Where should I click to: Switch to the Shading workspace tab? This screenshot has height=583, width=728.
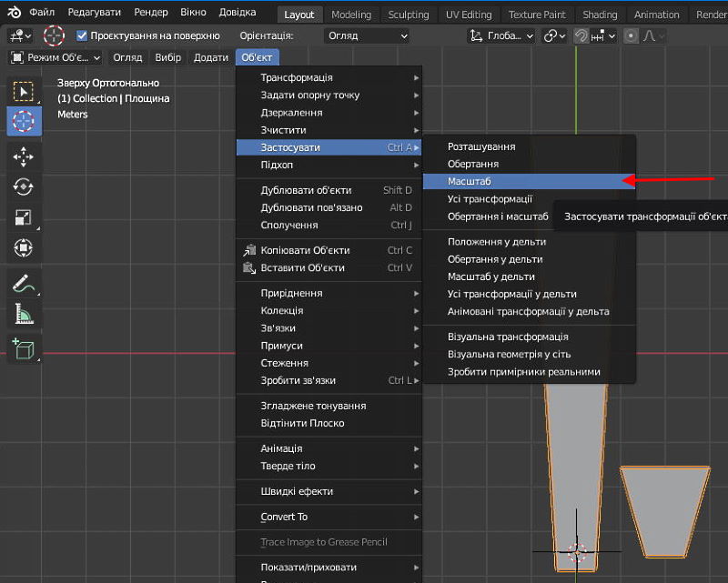[600, 15]
